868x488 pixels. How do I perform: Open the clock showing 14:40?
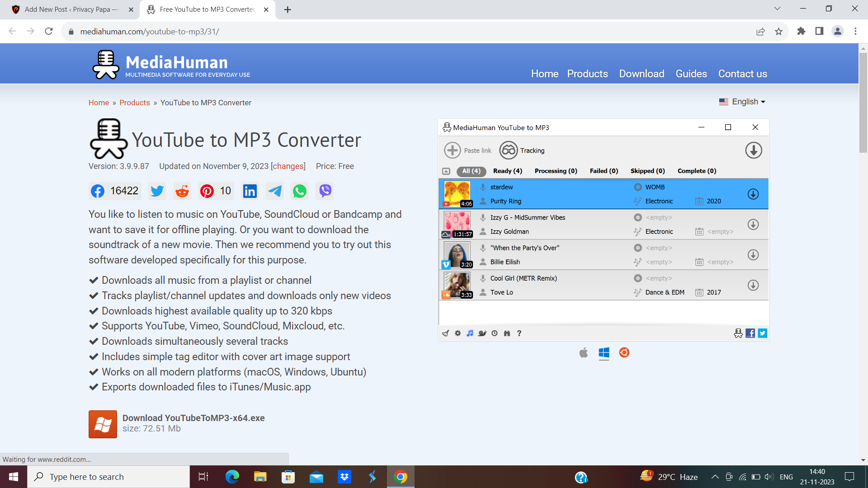pos(817,477)
